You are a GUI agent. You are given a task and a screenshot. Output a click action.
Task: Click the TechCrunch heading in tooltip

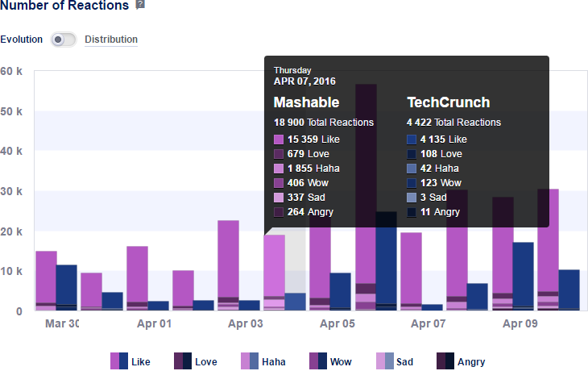(x=449, y=102)
